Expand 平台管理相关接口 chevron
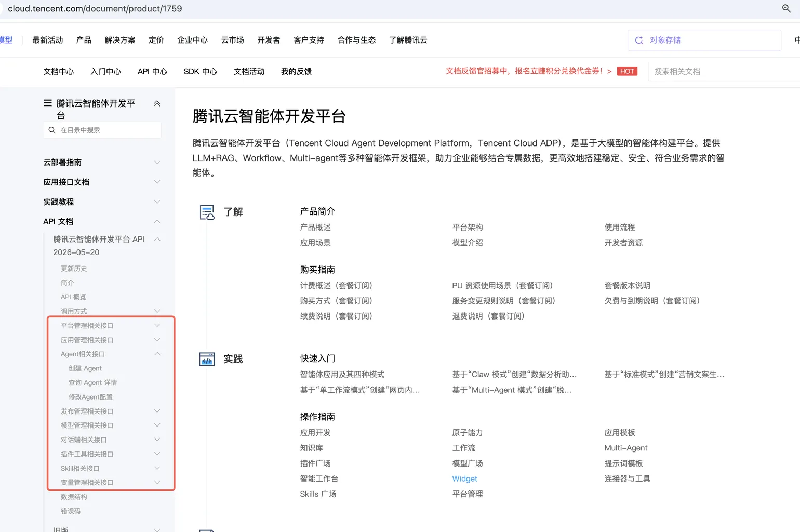The image size is (800, 532). pos(157,326)
